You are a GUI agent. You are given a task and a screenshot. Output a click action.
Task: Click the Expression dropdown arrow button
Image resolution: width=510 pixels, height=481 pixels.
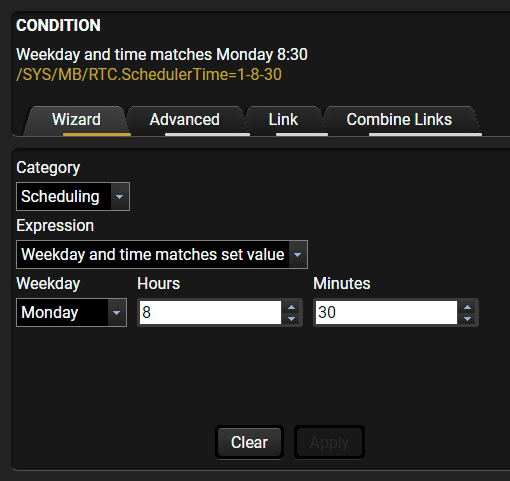(298, 255)
